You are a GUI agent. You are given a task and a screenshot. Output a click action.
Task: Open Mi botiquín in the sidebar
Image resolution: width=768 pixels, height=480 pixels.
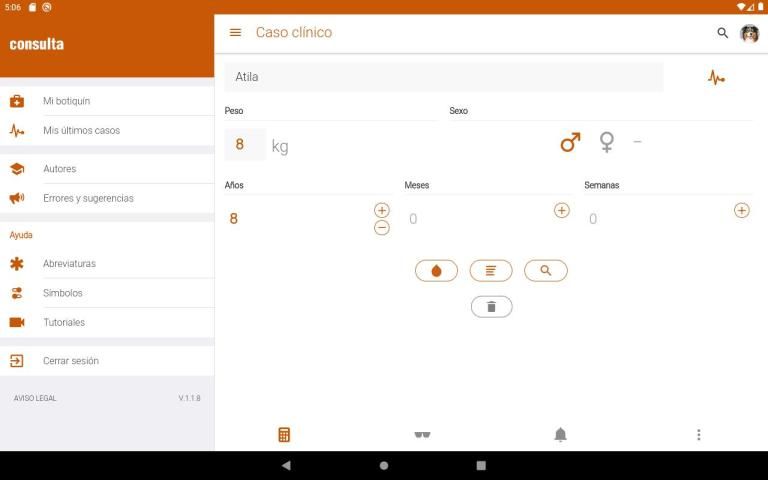tap(66, 101)
